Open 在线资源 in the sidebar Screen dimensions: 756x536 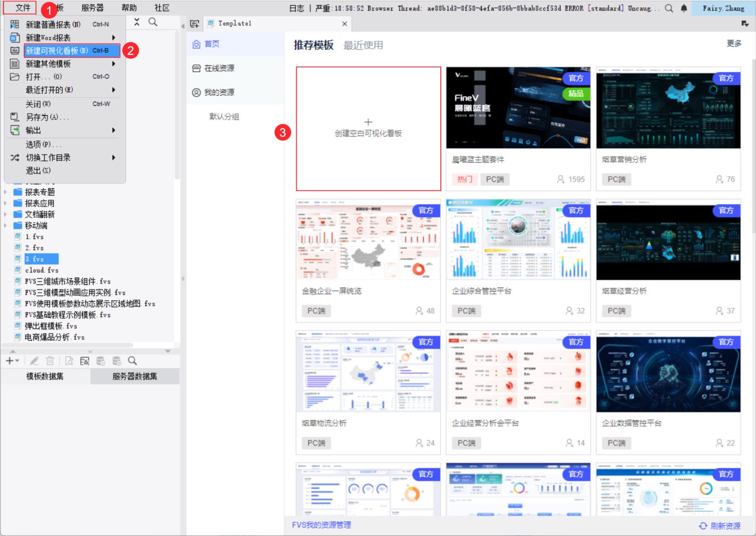tap(235, 68)
